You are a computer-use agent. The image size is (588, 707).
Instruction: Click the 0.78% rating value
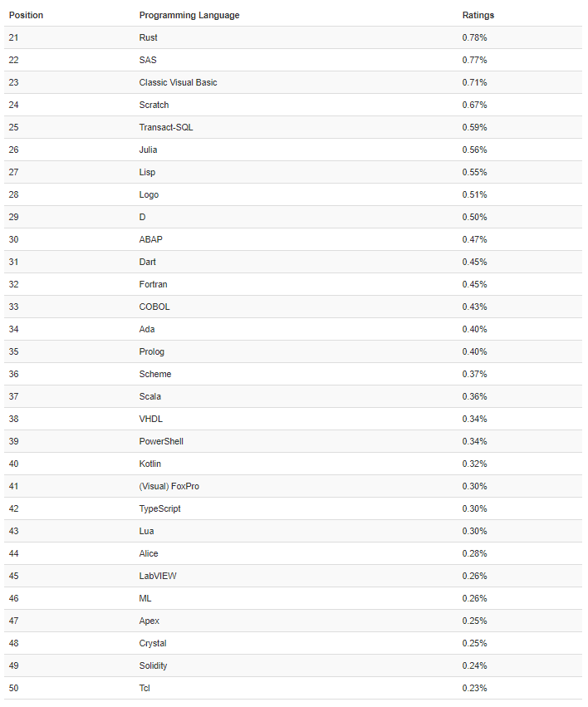point(474,37)
